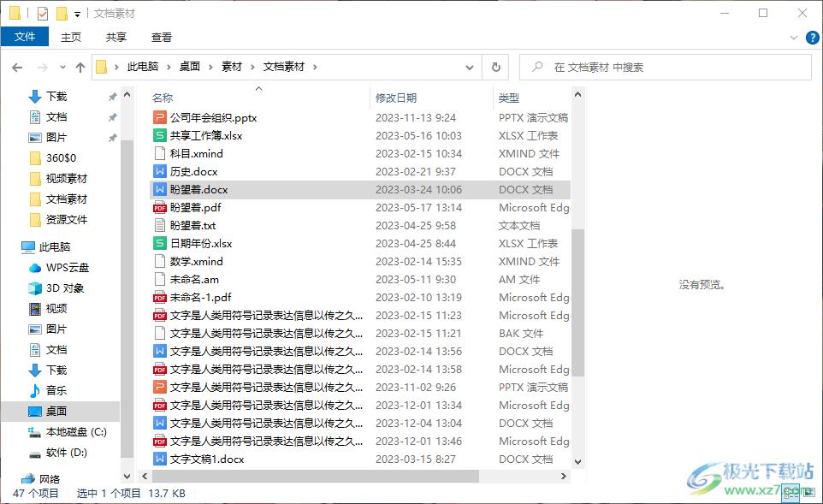Viewport: 823px width, 504px height.
Task: Sort by 名称 column header
Action: click(163, 98)
